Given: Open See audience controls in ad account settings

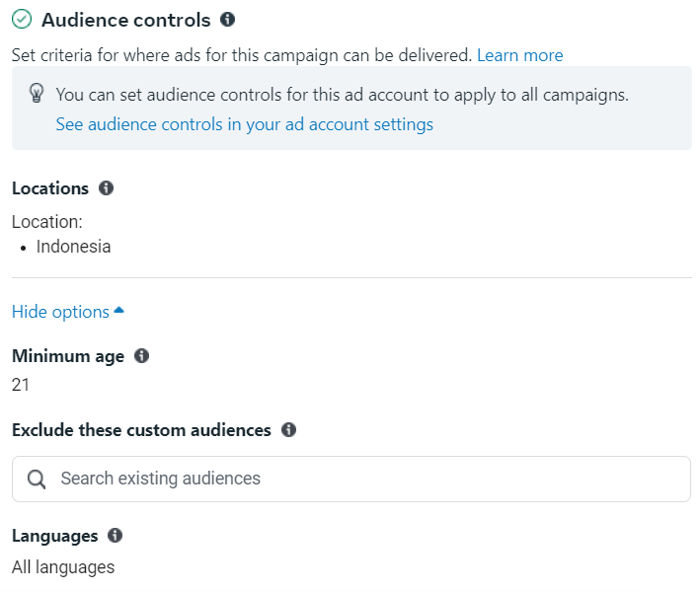Looking at the screenshot, I should pyautogui.click(x=244, y=124).
